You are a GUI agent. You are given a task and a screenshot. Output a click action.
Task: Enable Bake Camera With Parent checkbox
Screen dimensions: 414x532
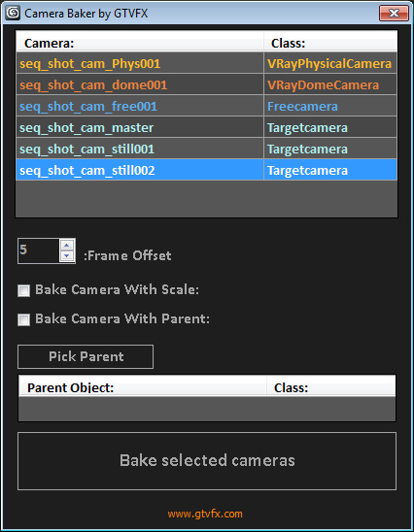pos(23,319)
